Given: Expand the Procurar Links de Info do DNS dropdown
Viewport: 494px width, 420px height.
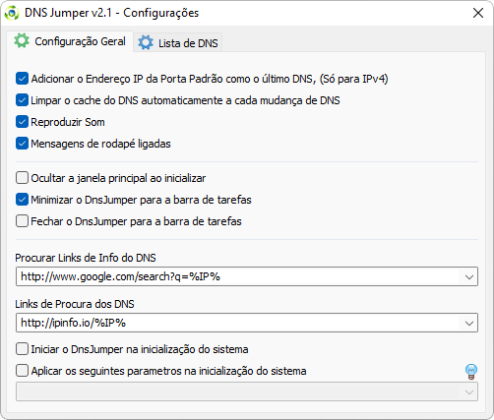Looking at the screenshot, I should tap(469, 277).
